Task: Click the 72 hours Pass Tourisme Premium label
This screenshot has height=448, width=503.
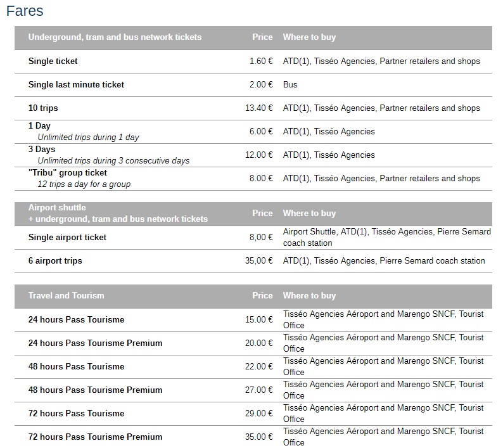Action: [95, 437]
